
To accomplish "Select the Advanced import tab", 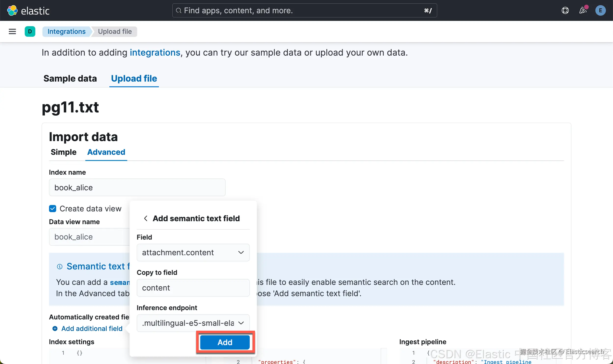I will pos(106,152).
